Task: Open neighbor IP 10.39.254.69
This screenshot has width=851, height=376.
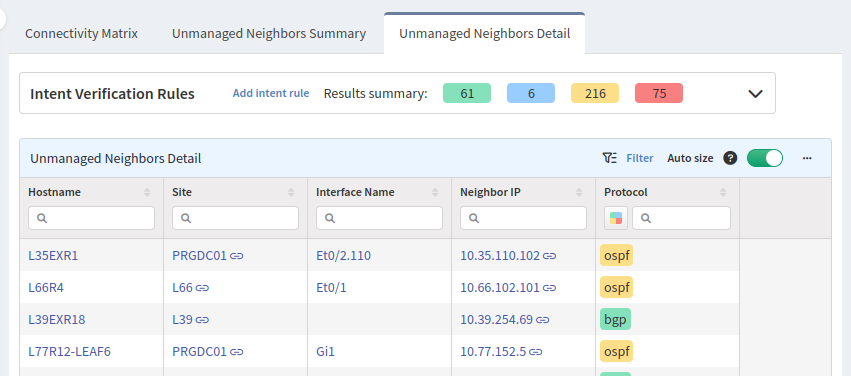Action: (x=497, y=319)
